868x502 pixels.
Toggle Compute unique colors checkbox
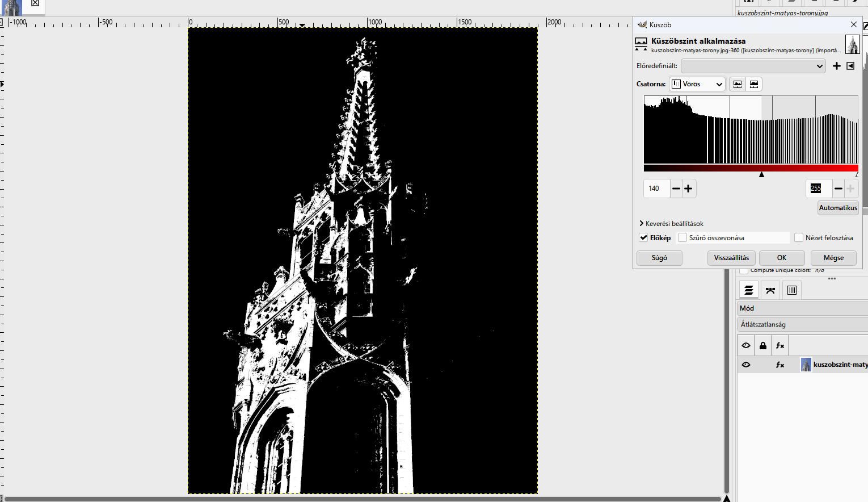(x=744, y=270)
